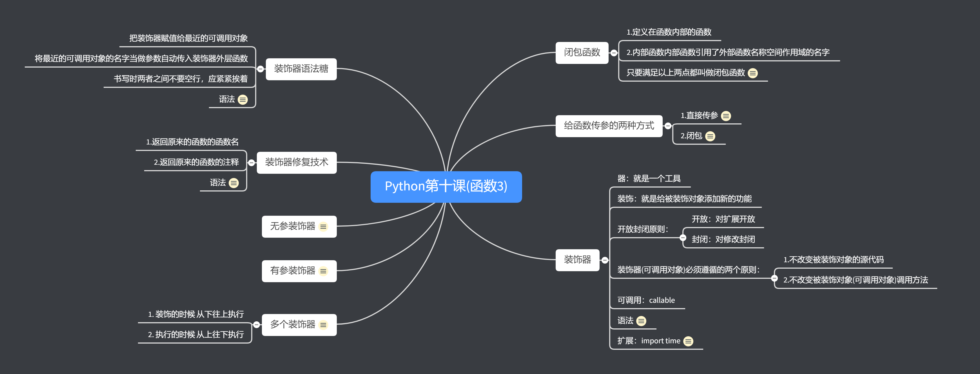Select the 装饰器语法糖 topic node
This screenshot has width=980, height=374.
(301, 69)
